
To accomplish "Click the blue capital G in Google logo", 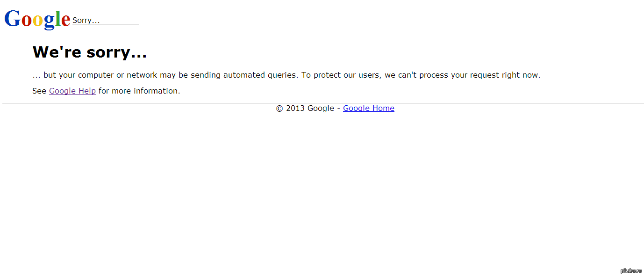I will tap(13, 19).
